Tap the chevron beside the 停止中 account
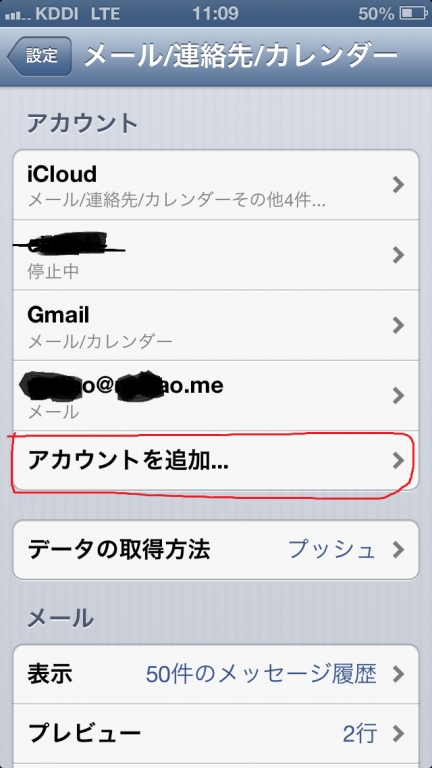This screenshot has width=432, height=768. (x=399, y=255)
